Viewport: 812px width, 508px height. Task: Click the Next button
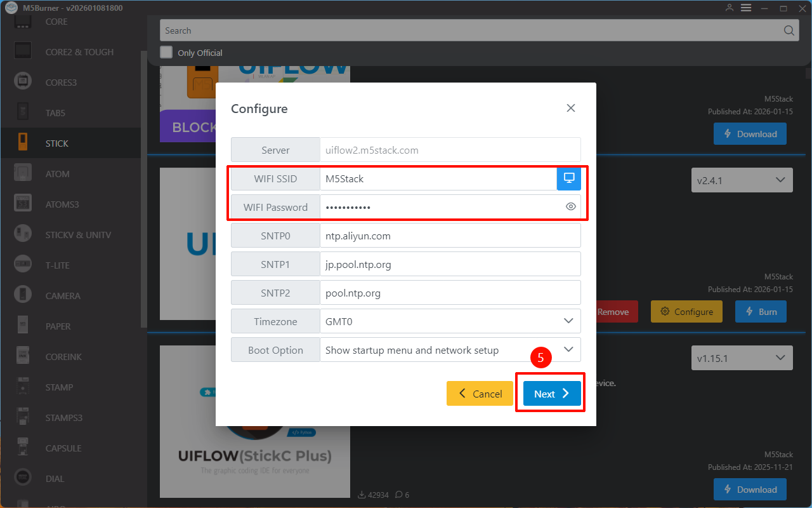pyautogui.click(x=551, y=394)
